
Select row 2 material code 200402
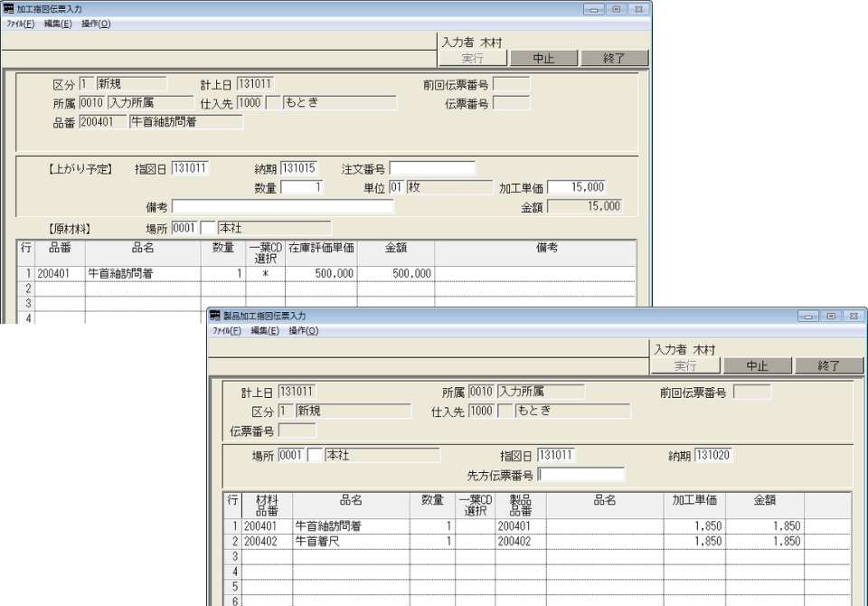pos(267,541)
